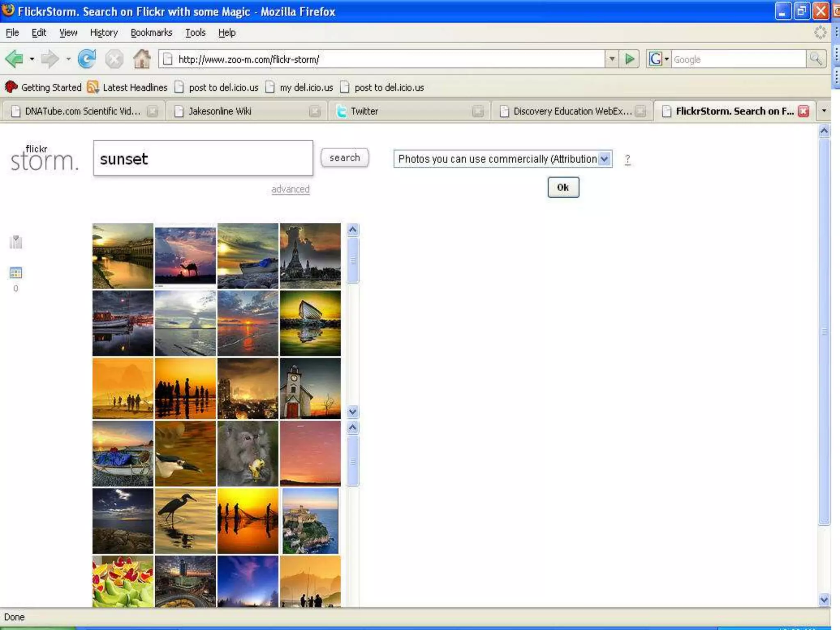Click the basket tray icon in left sidebar
Image resolution: width=840 pixels, height=630 pixels.
16,242
